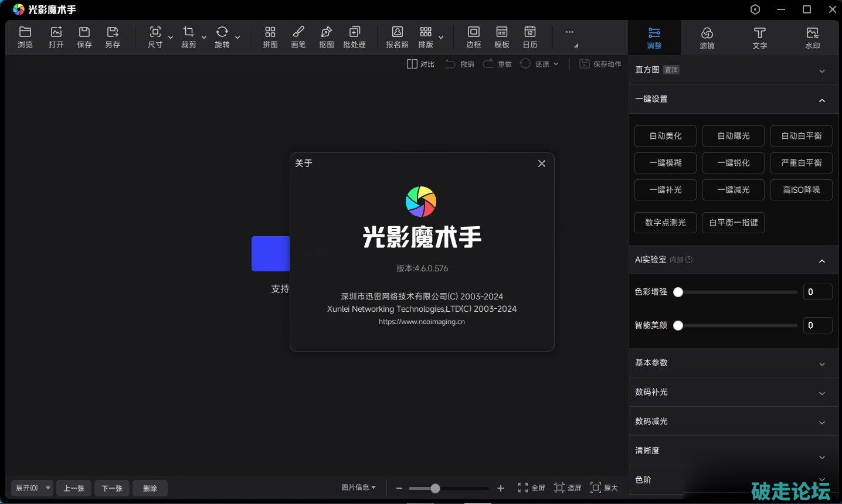Open the 批处理 batch processing tool
The height and width of the screenshot is (504, 842).
pos(354,36)
